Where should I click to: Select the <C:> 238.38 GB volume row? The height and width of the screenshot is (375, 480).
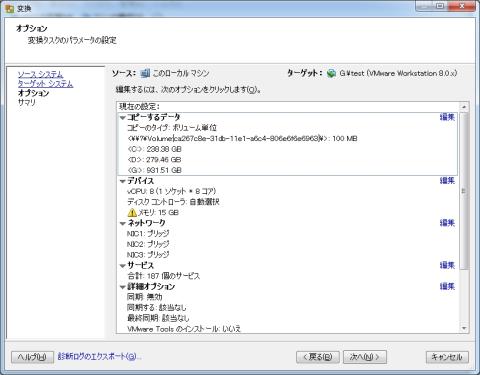pyautogui.click(x=154, y=149)
